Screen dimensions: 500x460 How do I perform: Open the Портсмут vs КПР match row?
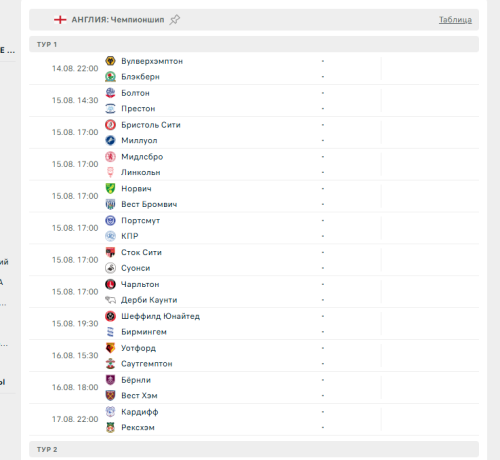254,228
